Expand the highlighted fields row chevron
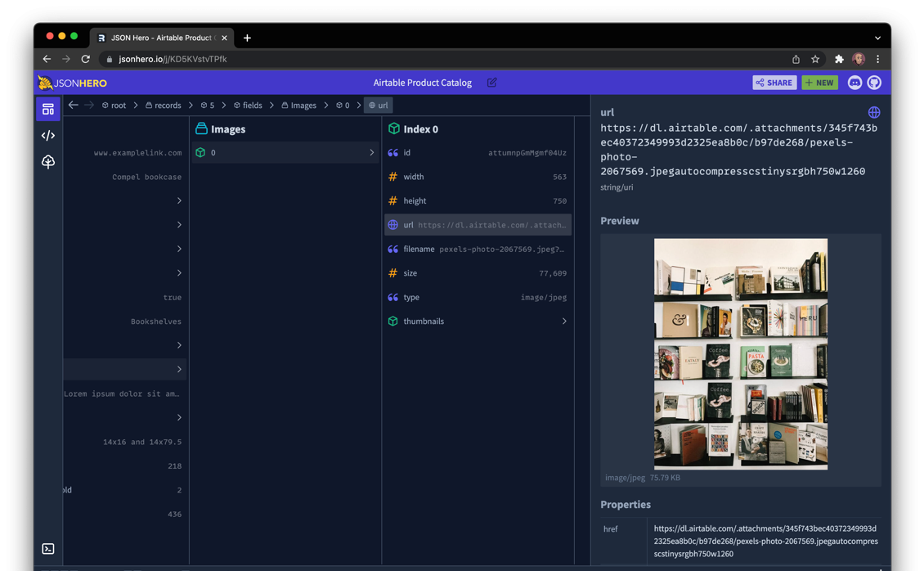Image resolution: width=924 pixels, height=571 pixels. [x=179, y=370]
